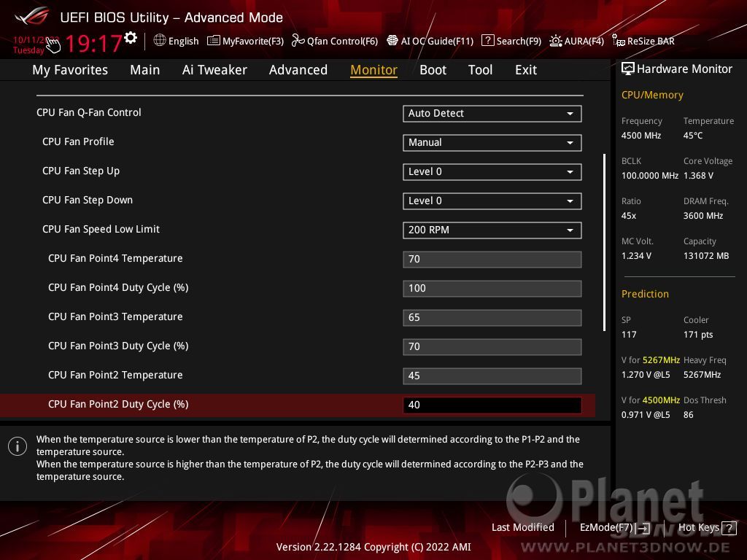The width and height of the screenshot is (747, 560).
Task: Select CPU Fan Step Up row label
Action: pyautogui.click(x=81, y=171)
